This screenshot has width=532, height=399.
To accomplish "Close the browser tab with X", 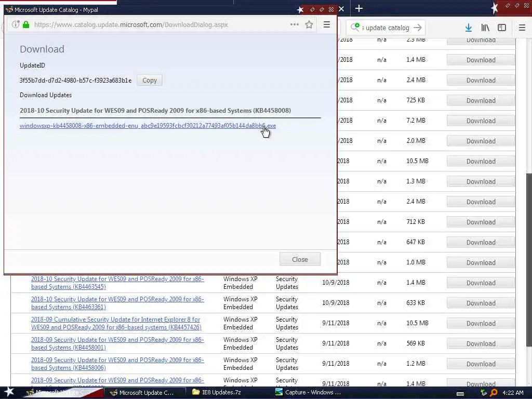I will click(x=341, y=9).
